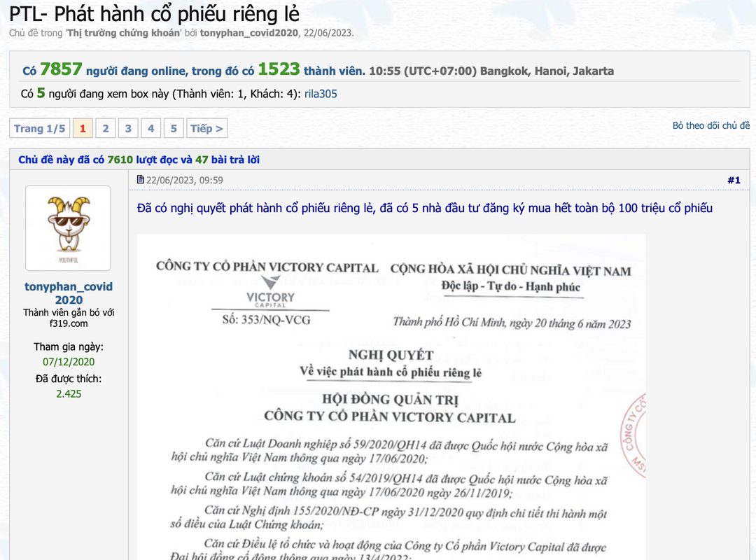756x560 pixels.
Task: Click 'Thành viên gắn bó với f319.com' user title
Action: (x=69, y=318)
